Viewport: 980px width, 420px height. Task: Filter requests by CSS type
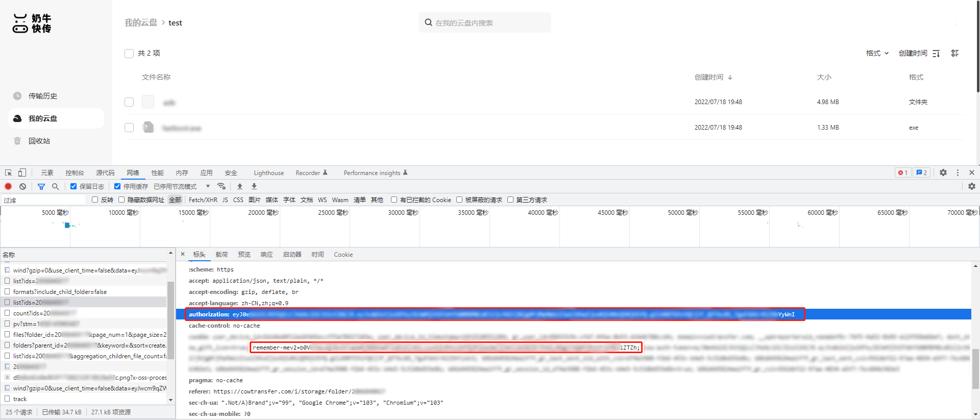pos(238,200)
